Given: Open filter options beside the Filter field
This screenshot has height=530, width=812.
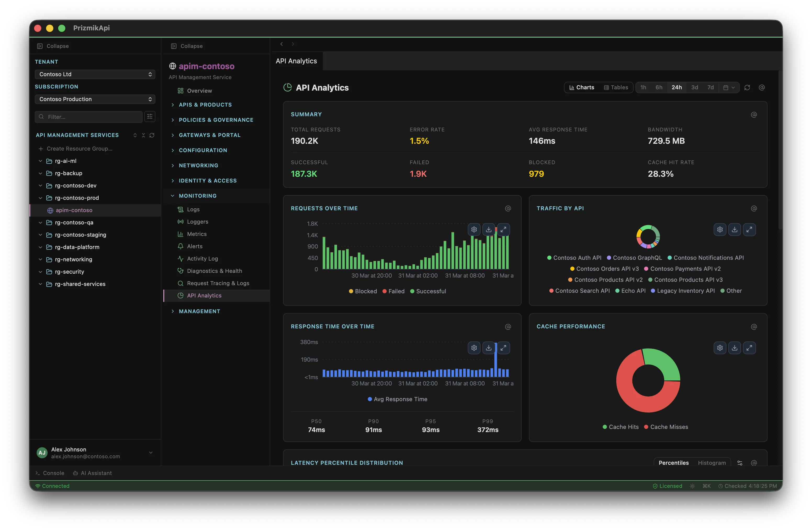Looking at the screenshot, I should pyautogui.click(x=150, y=117).
